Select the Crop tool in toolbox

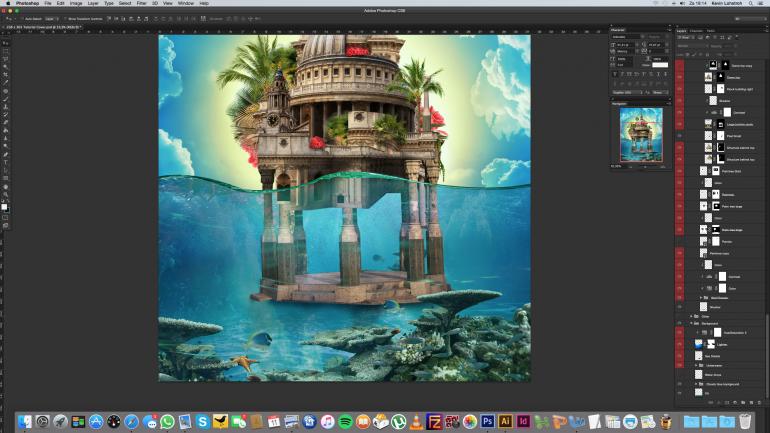coord(6,74)
